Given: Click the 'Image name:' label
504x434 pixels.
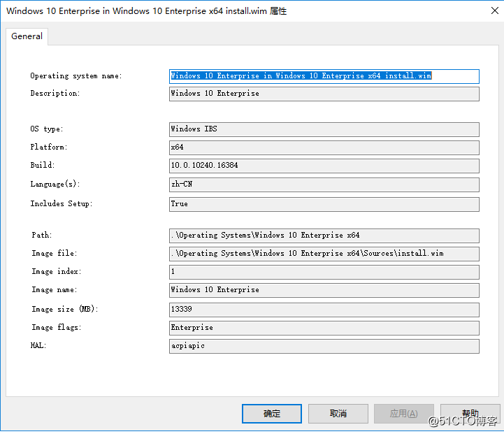Looking at the screenshot, I should point(55,290).
